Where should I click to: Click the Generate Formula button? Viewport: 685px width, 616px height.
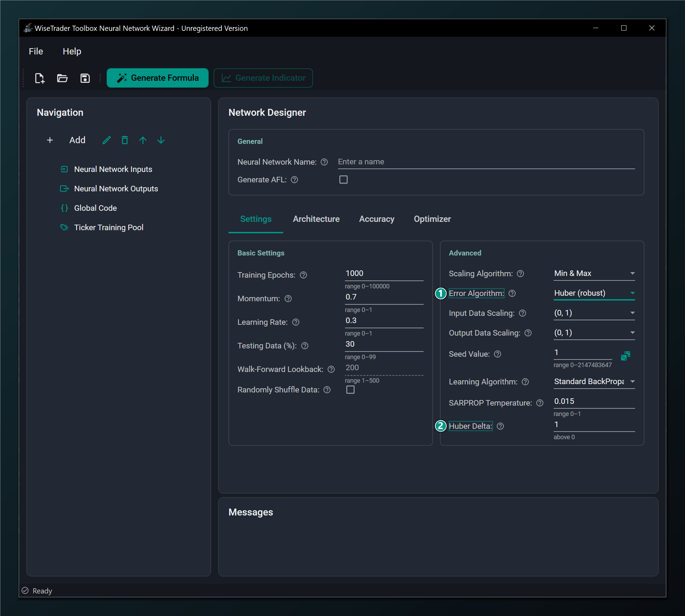tap(158, 78)
